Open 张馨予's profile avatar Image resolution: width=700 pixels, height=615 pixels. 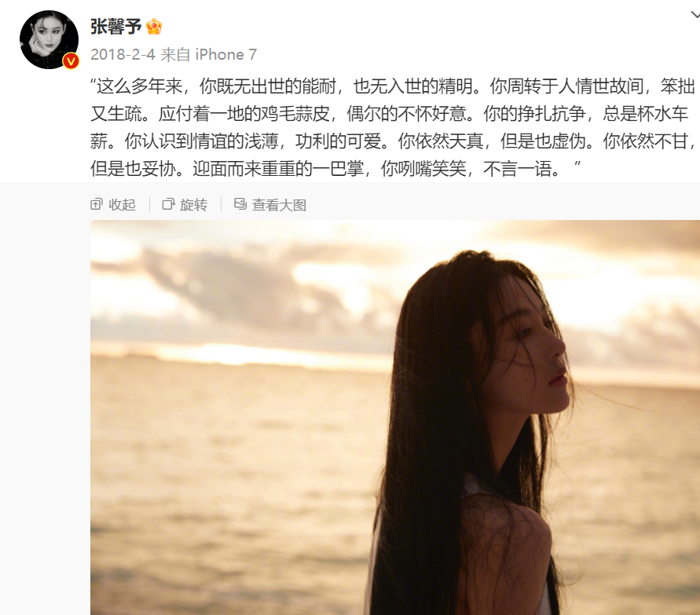click(49, 40)
